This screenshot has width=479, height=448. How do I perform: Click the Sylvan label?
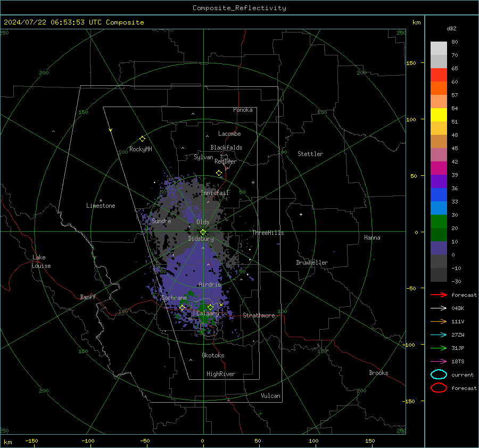pos(203,157)
